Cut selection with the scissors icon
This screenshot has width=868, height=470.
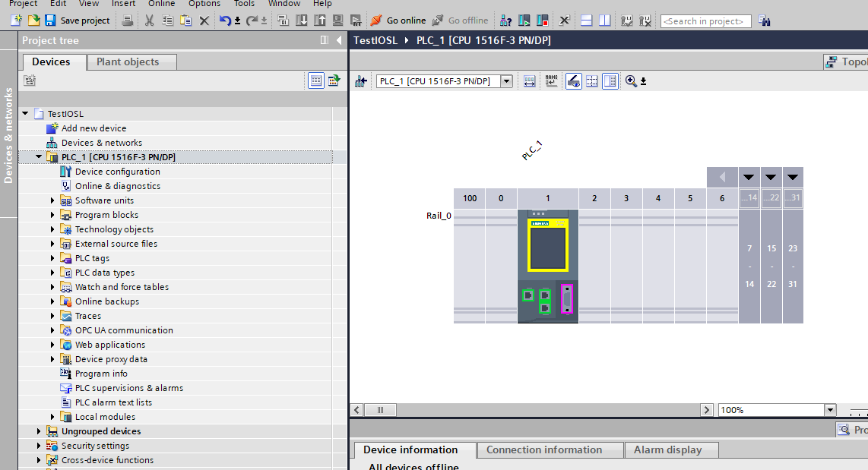(150, 21)
